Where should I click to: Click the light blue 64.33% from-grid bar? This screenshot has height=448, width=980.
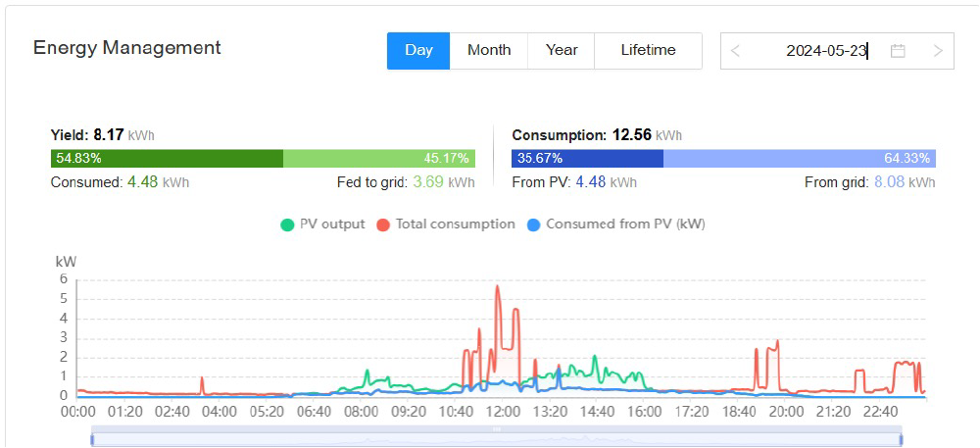click(x=800, y=158)
